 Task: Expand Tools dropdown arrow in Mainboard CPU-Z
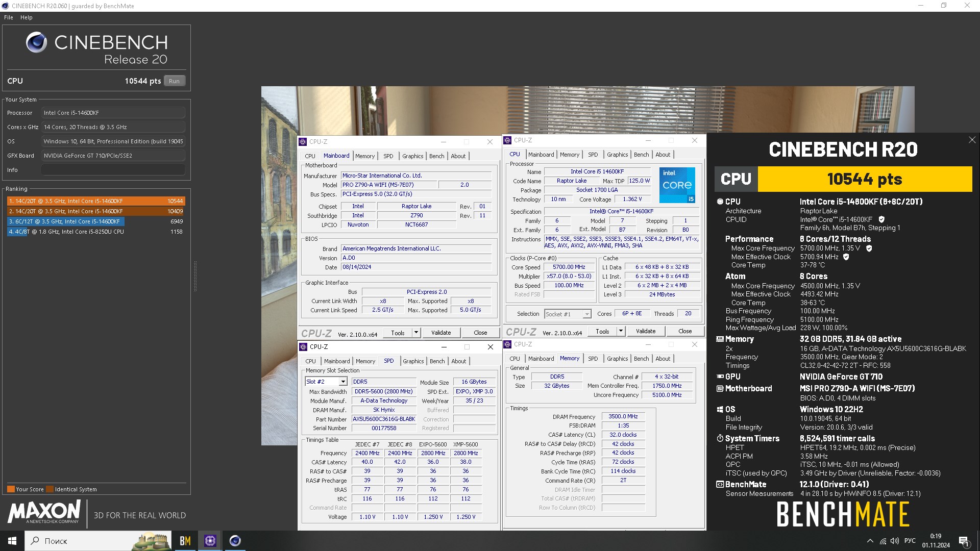[x=416, y=333]
